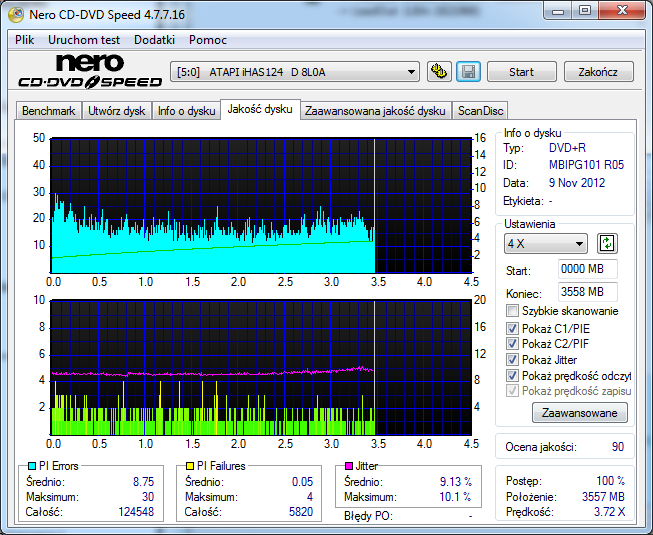Switch to the Utwórz dysk tab
653x535 pixels.
pyautogui.click(x=117, y=111)
